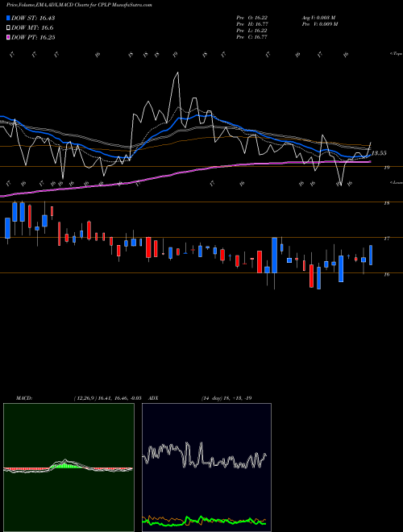
Task: Click the '<Tops' marker label
Action: pos(396,54)
